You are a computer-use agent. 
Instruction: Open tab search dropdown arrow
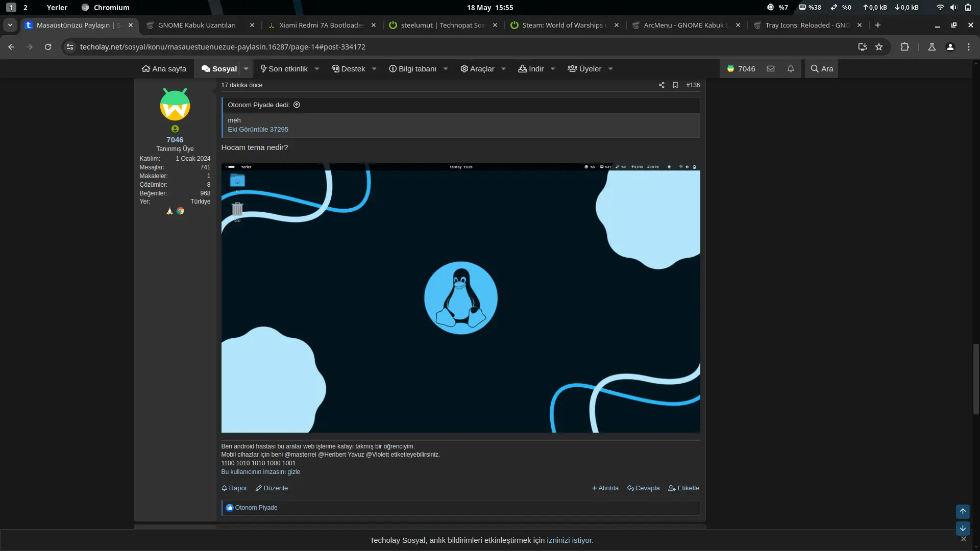(10, 25)
